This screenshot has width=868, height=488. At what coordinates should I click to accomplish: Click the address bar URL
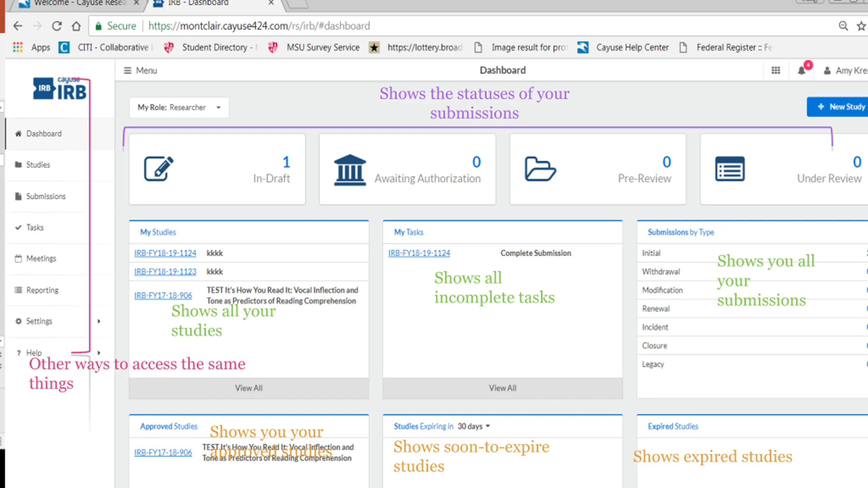tap(259, 26)
